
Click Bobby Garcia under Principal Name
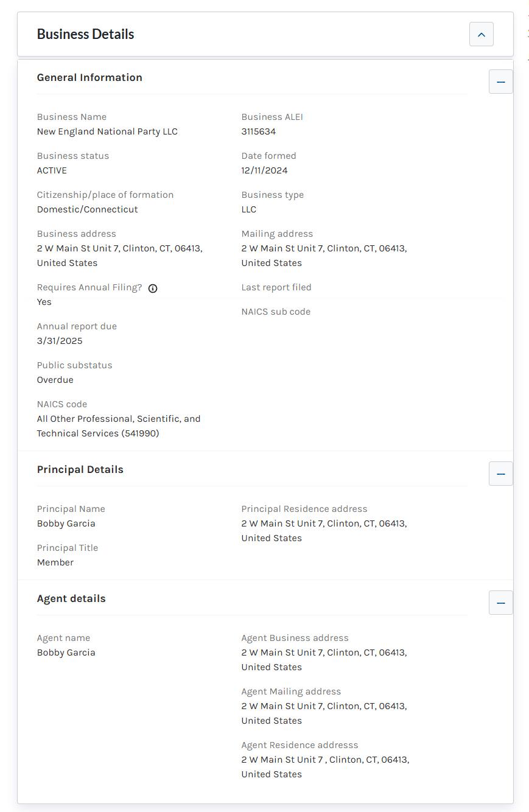pyautogui.click(x=66, y=523)
